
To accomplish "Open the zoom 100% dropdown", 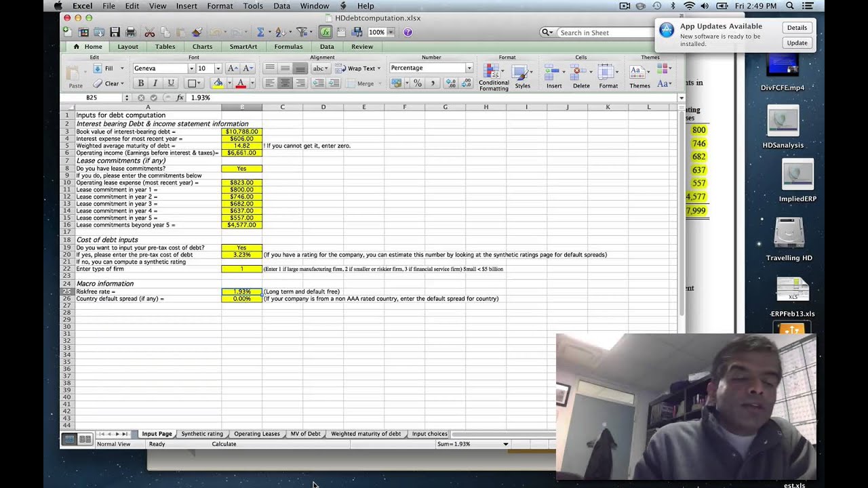I will coord(391,32).
